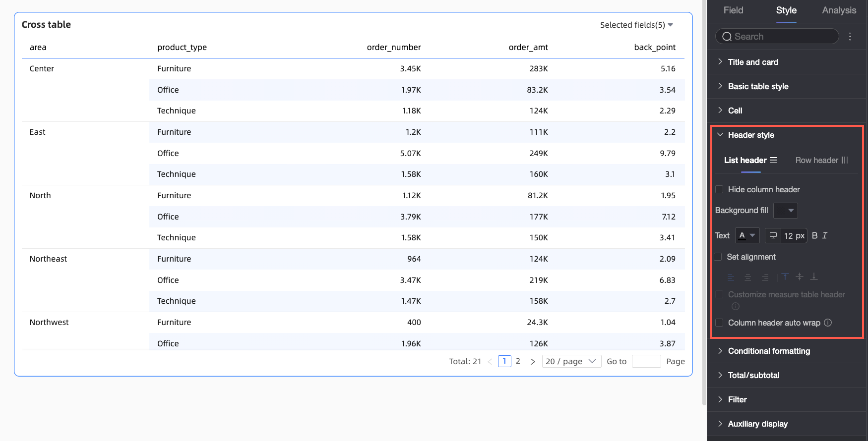Expand the Auxiliary display section
Viewport: 868px width, 441px height.
tap(787, 424)
